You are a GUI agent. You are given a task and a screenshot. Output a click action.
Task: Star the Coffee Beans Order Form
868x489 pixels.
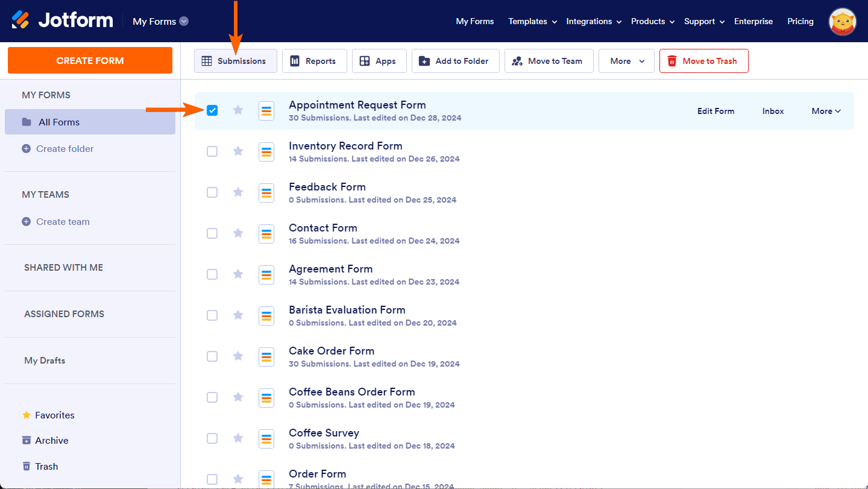238,397
